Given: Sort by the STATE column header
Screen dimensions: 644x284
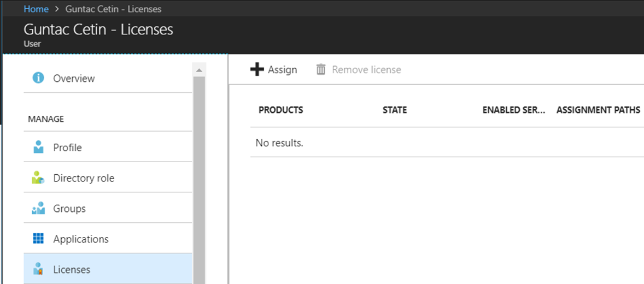Looking at the screenshot, I should [x=395, y=110].
